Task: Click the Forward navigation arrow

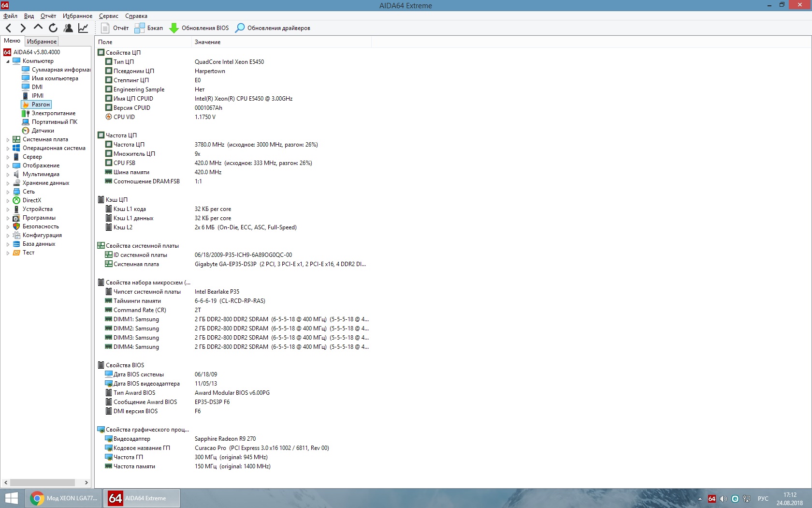Action: 23,28
